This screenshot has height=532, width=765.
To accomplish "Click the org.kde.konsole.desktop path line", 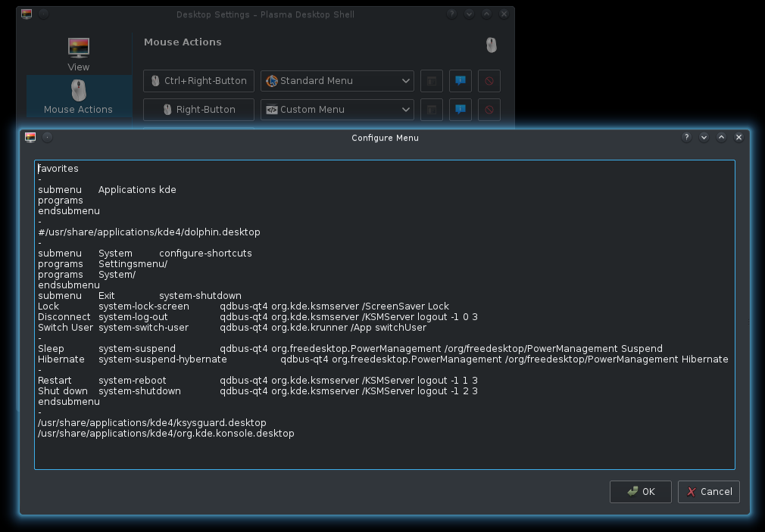I will [167, 434].
